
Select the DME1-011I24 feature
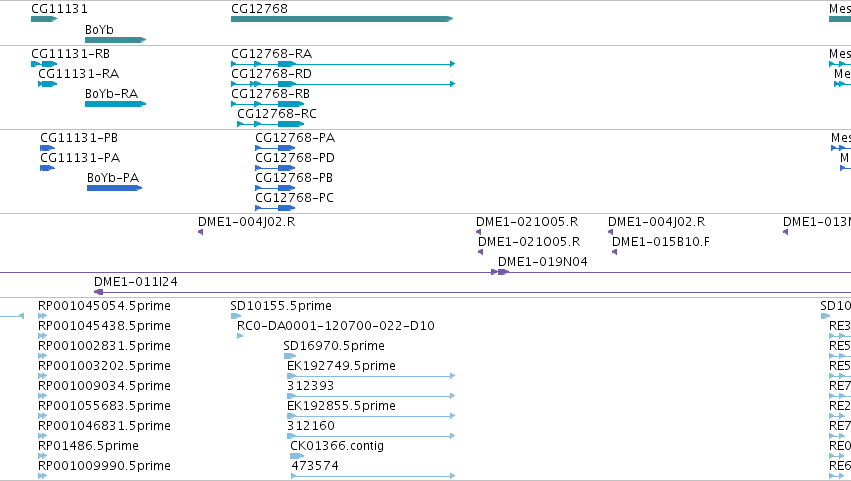(x=472, y=293)
